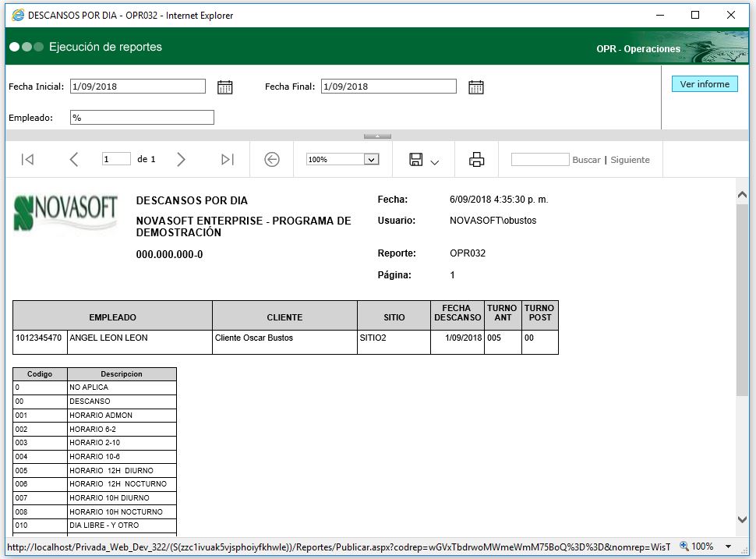Click the scroll down arrow of report scrollbar
The width and height of the screenshot is (756, 559).
742,519
